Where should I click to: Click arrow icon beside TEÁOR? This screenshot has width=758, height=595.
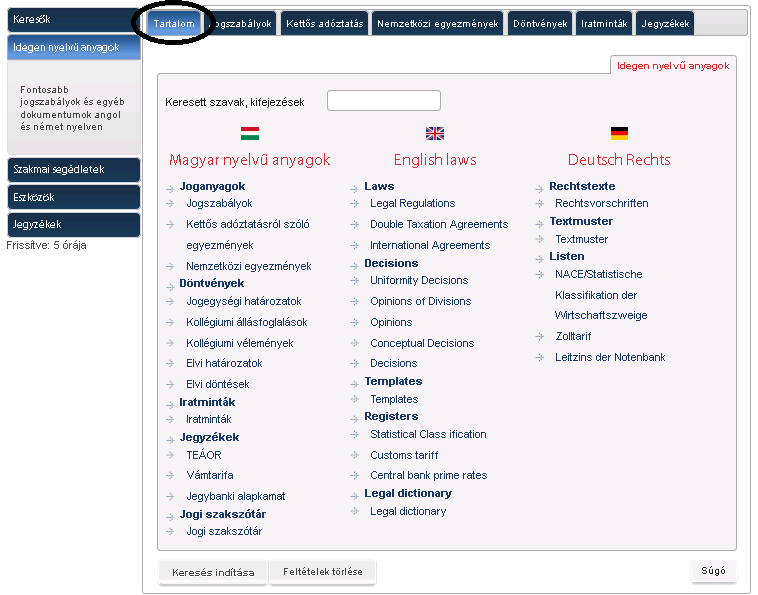[x=170, y=455]
